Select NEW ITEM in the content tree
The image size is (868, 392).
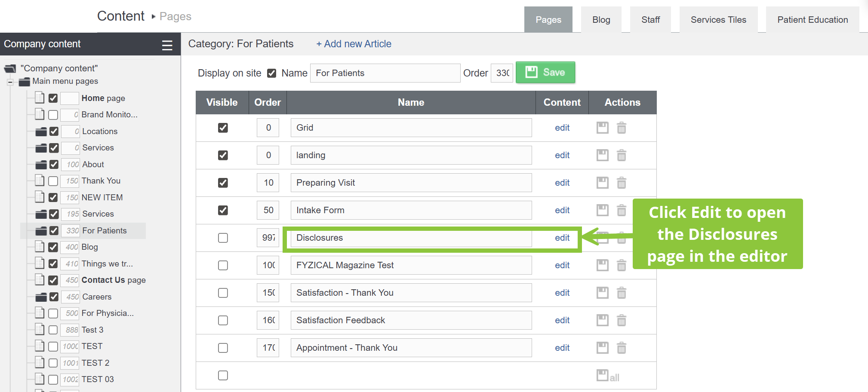(x=102, y=198)
